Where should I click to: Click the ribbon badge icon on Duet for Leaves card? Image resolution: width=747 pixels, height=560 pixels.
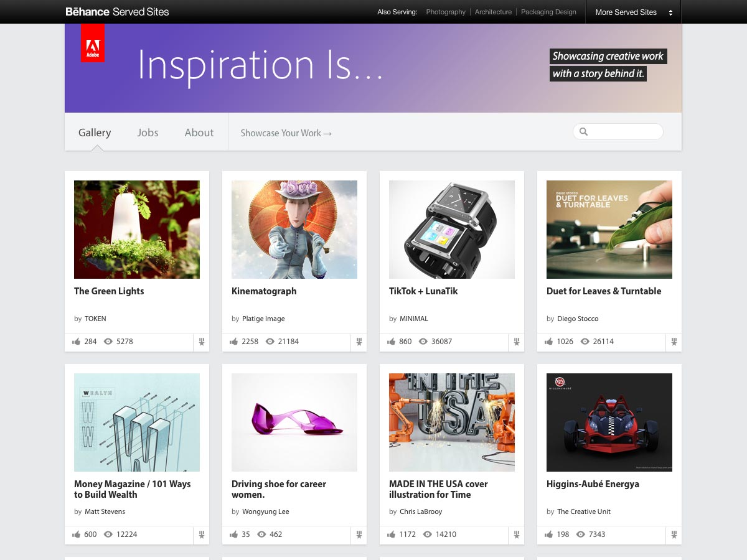tap(674, 342)
